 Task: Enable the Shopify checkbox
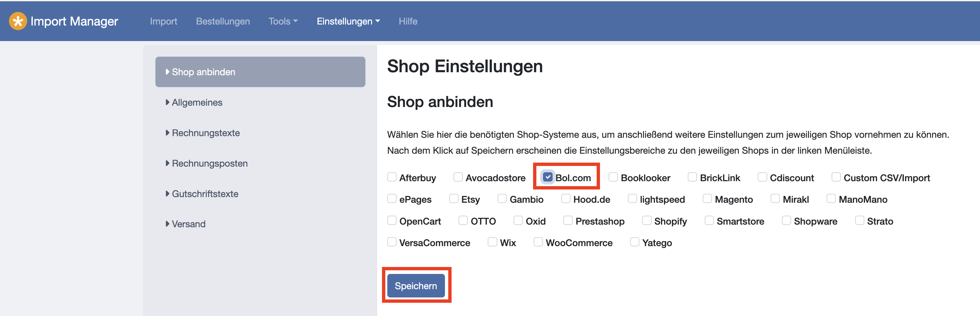(x=647, y=221)
